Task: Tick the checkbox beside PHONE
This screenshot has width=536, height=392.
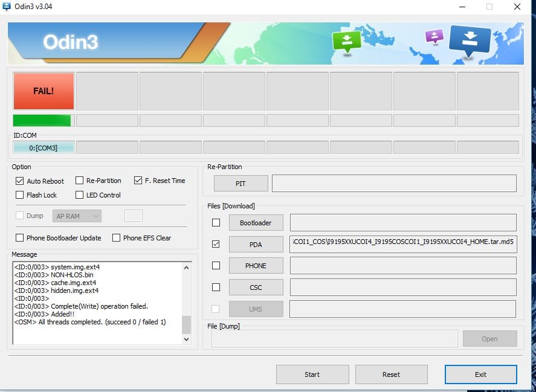Action: (216, 266)
